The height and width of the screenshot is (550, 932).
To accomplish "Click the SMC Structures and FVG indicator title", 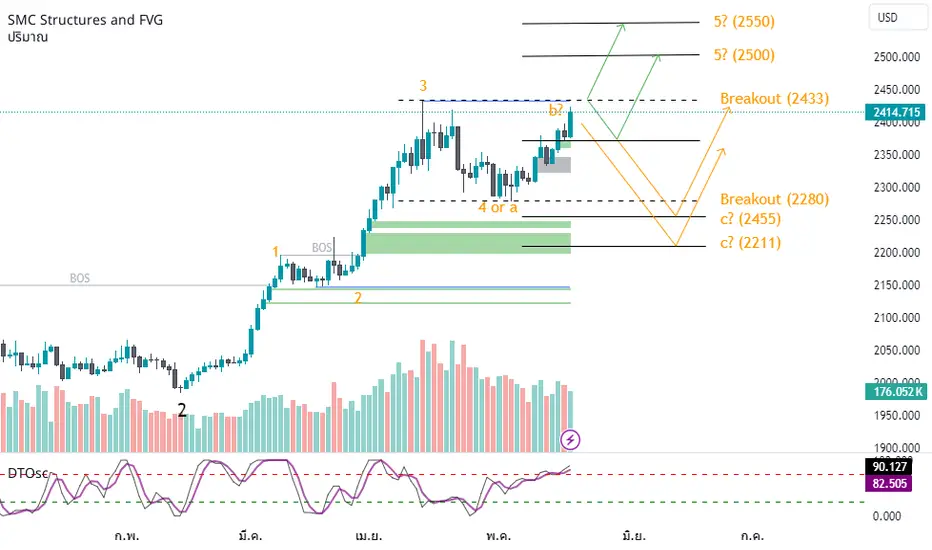I will [x=85, y=20].
